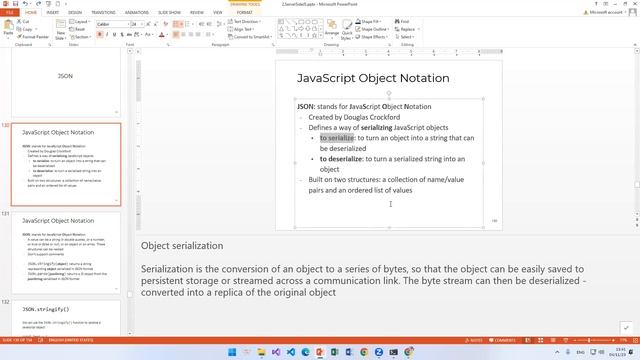Toggle bulleted list
This screenshot has height=360, width=640.
[176, 24]
